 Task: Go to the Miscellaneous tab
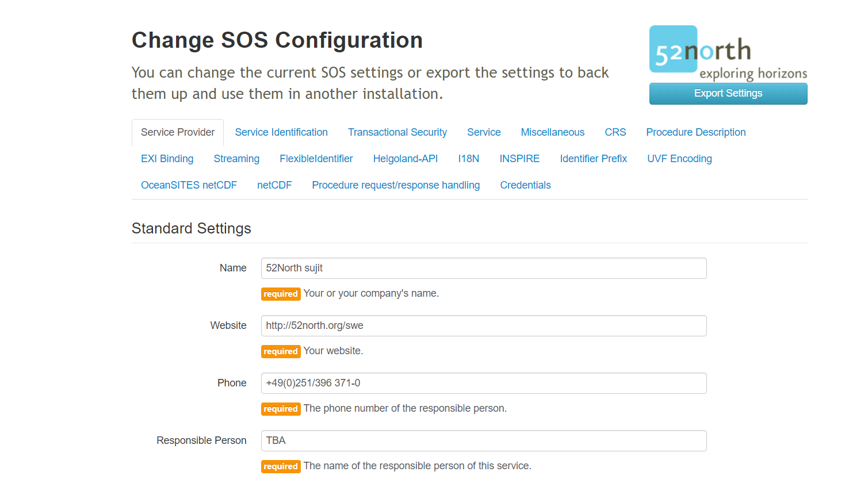coord(553,132)
